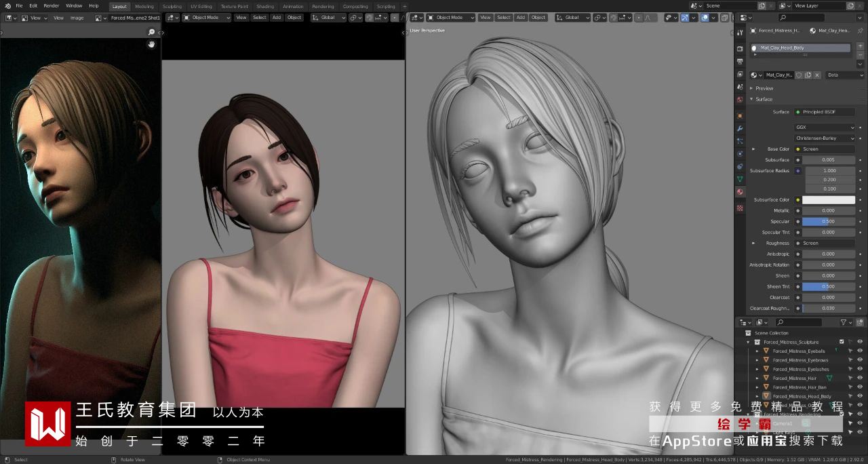This screenshot has height=464, width=868.
Task: Open the Modifier properties wrench tab
Action: 740,128
